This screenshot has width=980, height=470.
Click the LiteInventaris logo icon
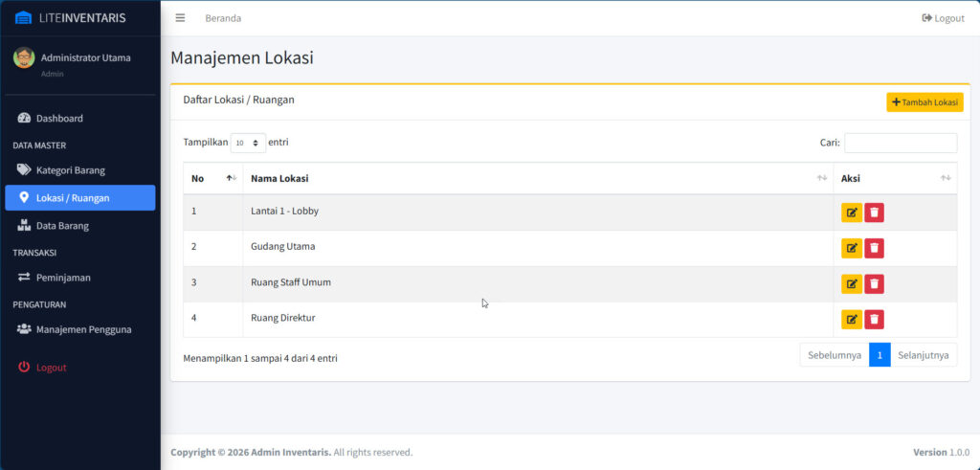[23, 18]
